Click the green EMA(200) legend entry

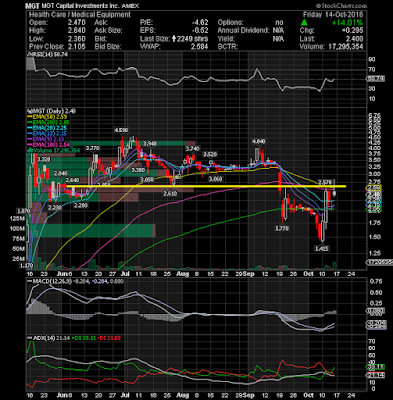coord(49,122)
